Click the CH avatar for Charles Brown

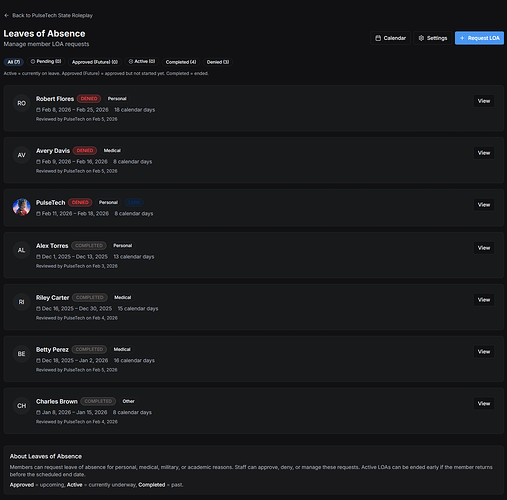point(22,406)
